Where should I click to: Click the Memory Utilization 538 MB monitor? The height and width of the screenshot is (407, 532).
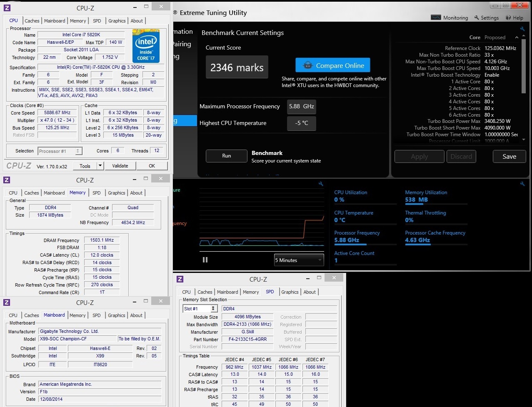[x=436, y=197]
